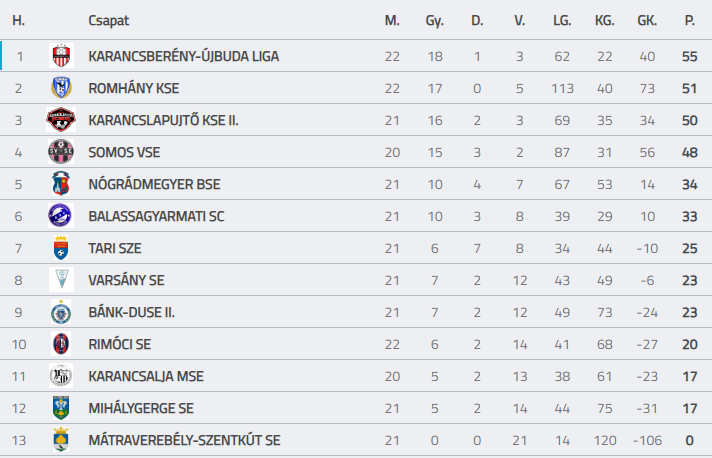Open the SOMOS VSE team link
The height and width of the screenshot is (458, 712).
click(x=124, y=152)
